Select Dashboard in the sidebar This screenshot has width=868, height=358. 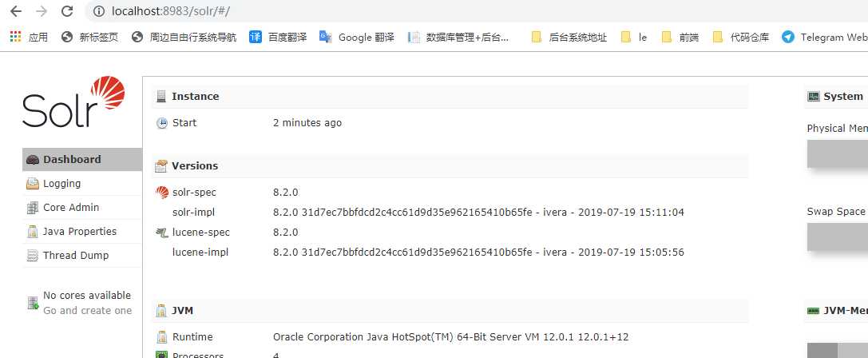tap(82, 159)
